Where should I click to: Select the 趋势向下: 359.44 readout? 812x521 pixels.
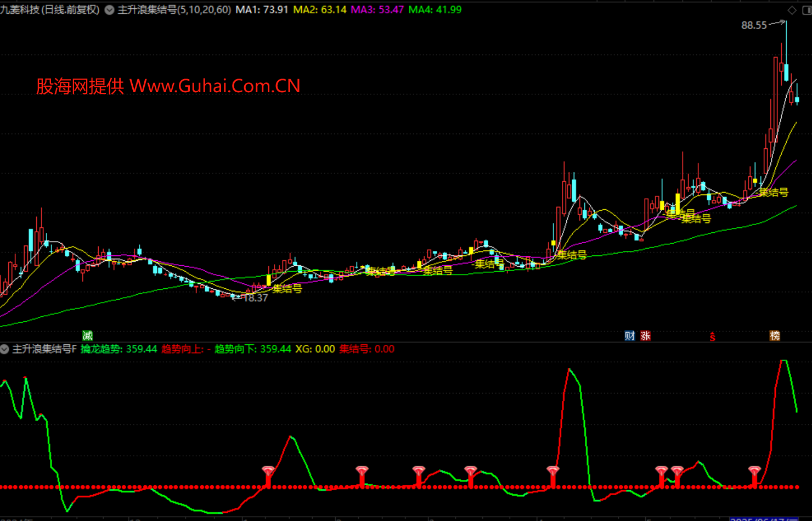tap(253, 349)
